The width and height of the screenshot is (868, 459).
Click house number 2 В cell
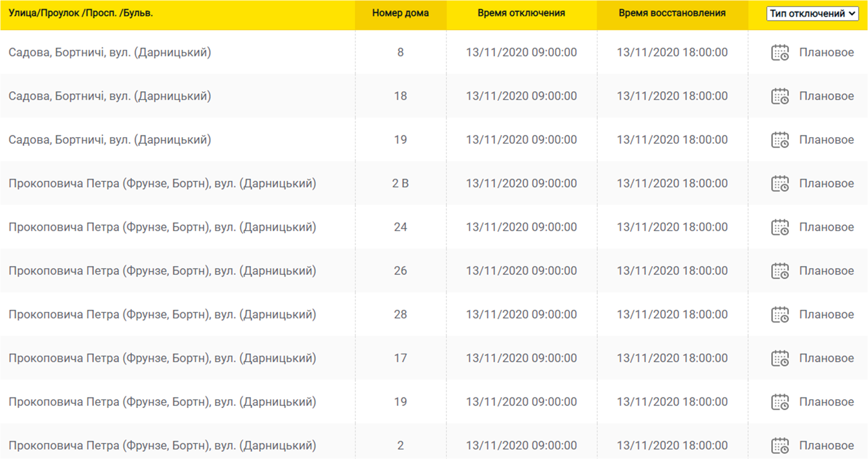pos(400,184)
